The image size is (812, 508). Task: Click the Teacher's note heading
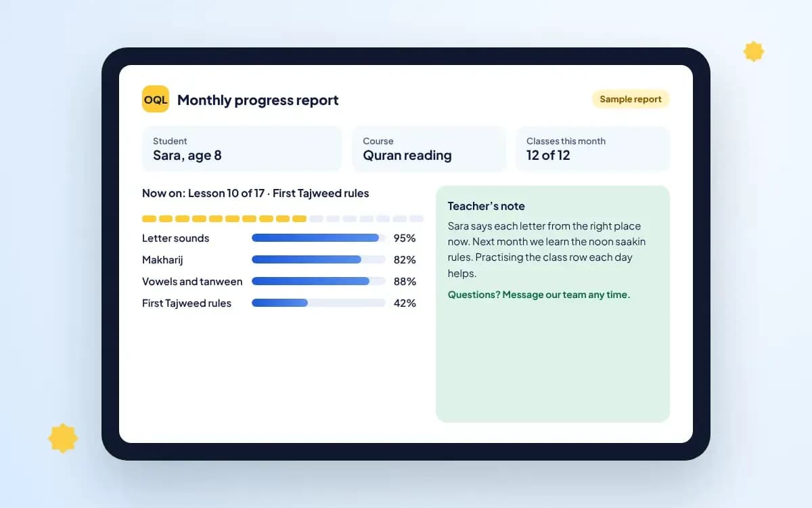pyautogui.click(x=487, y=206)
